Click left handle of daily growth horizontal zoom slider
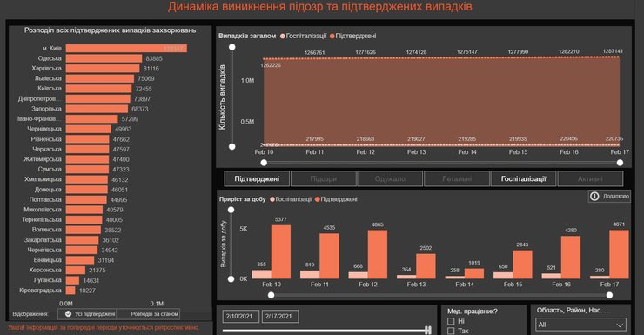 (x=271, y=295)
